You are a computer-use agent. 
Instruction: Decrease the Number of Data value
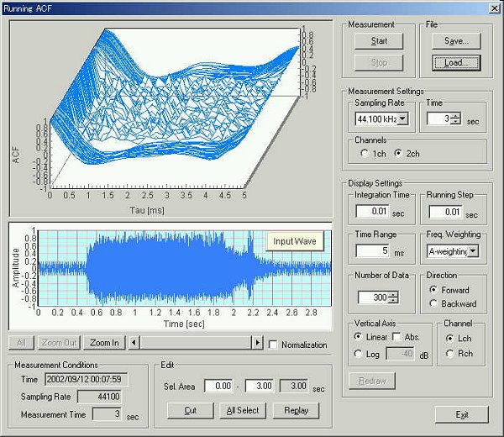point(393,300)
